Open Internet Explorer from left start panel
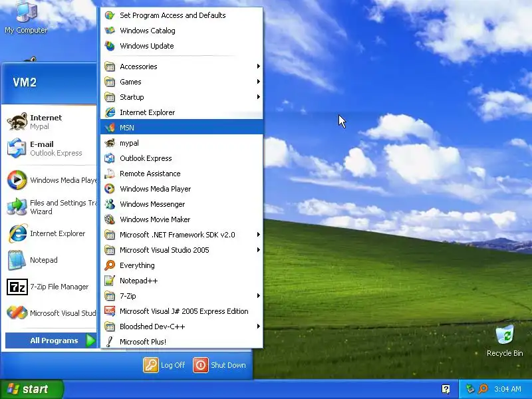532x399 pixels. pyautogui.click(x=51, y=233)
